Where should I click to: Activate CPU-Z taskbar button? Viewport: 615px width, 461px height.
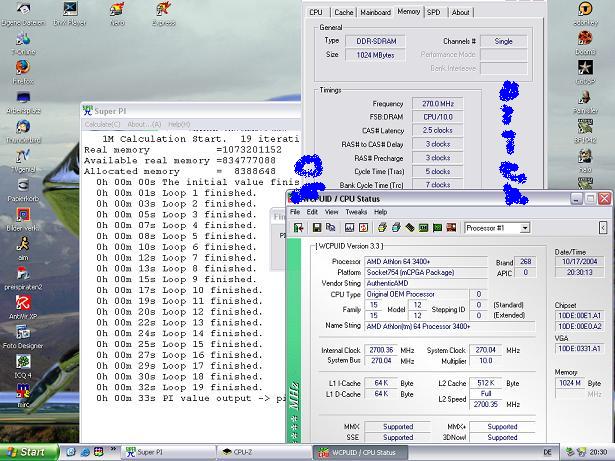pyautogui.click(x=264, y=452)
